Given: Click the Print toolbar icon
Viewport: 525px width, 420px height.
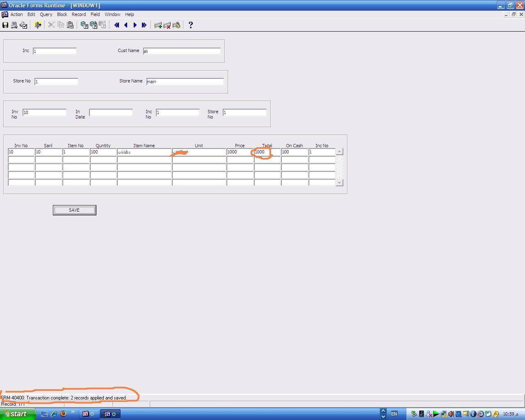Looking at the screenshot, I should [14, 25].
